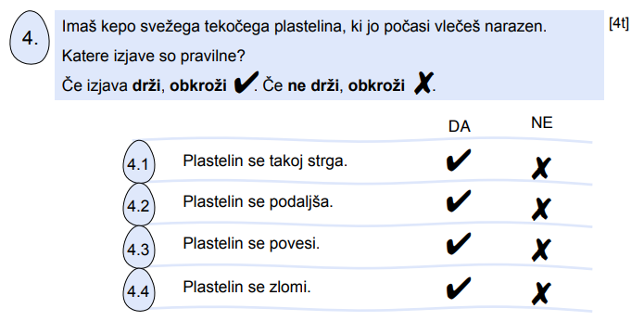Click the 'Katere izjave so pravilne?' question text
The width and height of the screenshot is (644, 334).
click(153, 56)
